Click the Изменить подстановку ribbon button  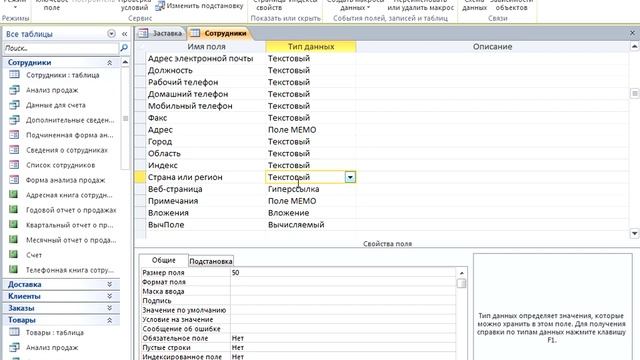tap(199, 6)
